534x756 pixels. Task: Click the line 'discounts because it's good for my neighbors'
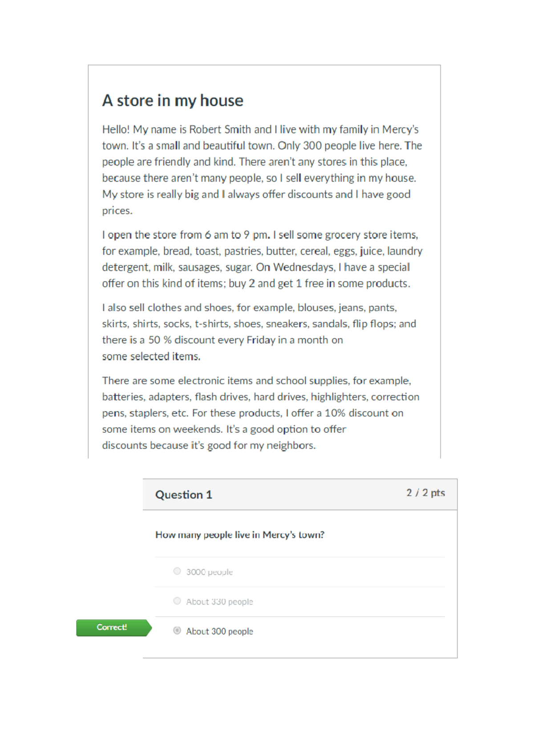click(209, 445)
